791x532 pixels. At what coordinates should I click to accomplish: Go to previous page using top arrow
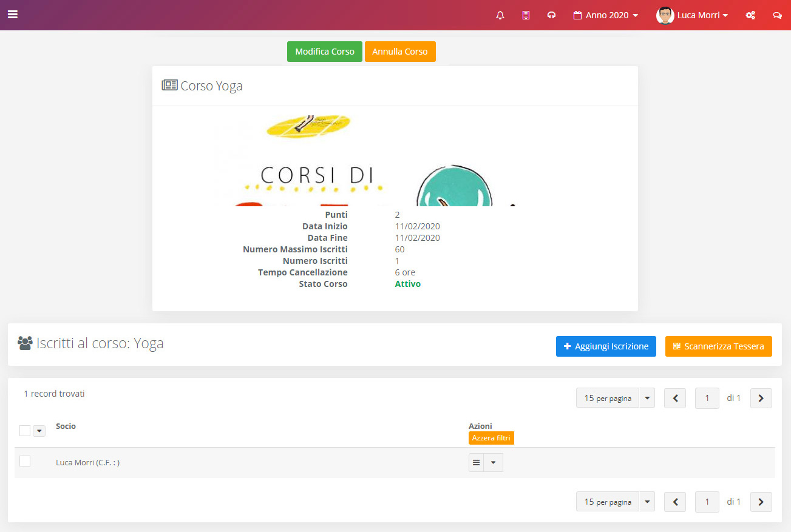coord(675,398)
